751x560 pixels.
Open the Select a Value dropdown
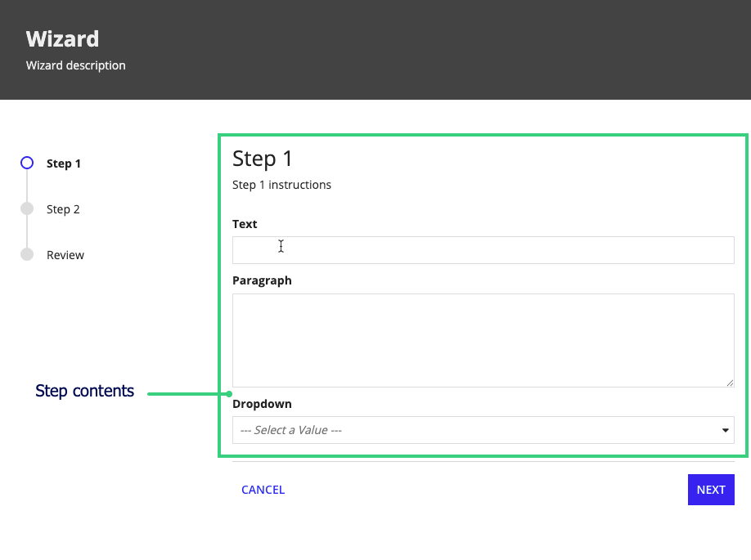483,430
